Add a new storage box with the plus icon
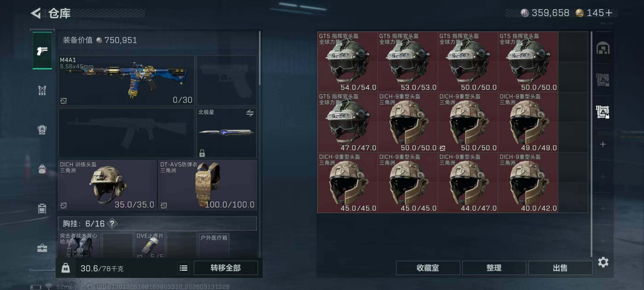The height and width of the screenshot is (290, 644). tap(603, 144)
